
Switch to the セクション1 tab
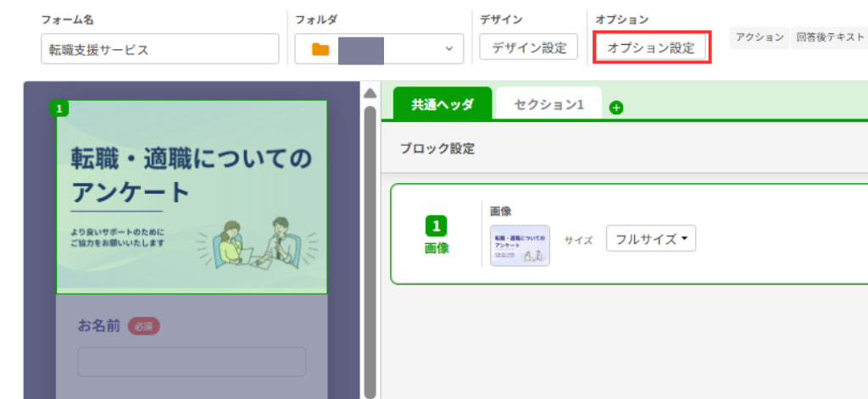coord(548,104)
